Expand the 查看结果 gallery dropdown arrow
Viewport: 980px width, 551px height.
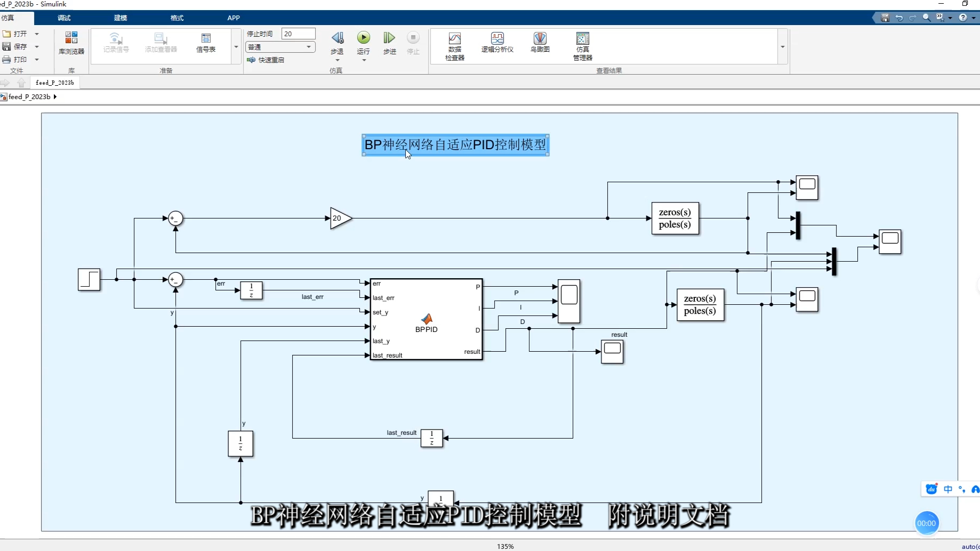point(783,47)
